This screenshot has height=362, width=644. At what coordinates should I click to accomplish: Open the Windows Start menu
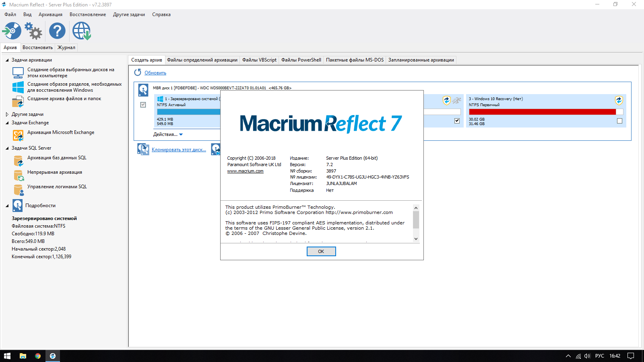point(7,356)
